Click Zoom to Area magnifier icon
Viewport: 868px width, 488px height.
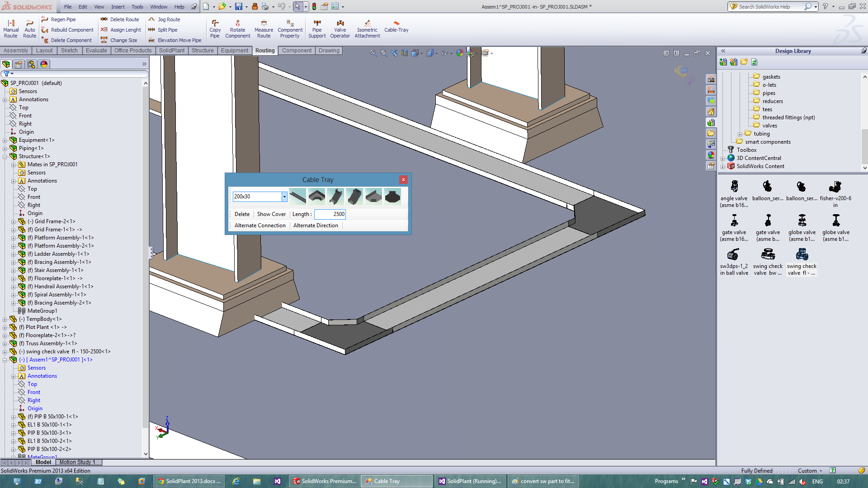pyautogui.click(x=384, y=53)
